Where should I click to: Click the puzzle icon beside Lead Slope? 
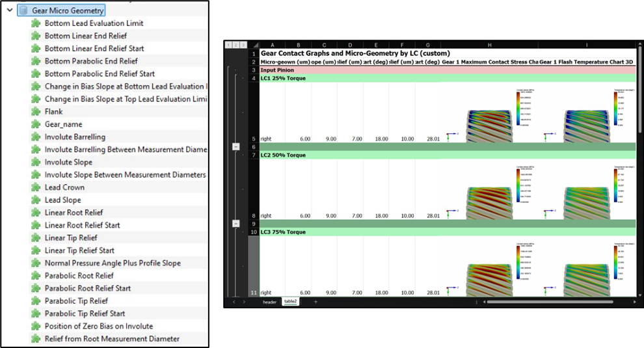tap(36, 200)
